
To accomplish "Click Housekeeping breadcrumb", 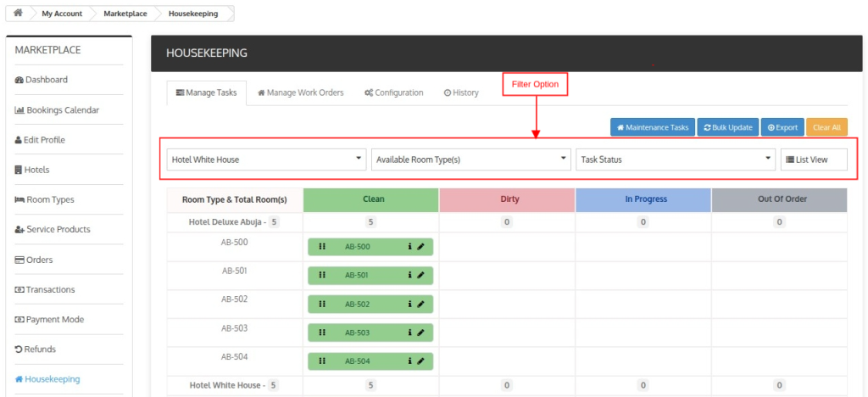I will [193, 14].
